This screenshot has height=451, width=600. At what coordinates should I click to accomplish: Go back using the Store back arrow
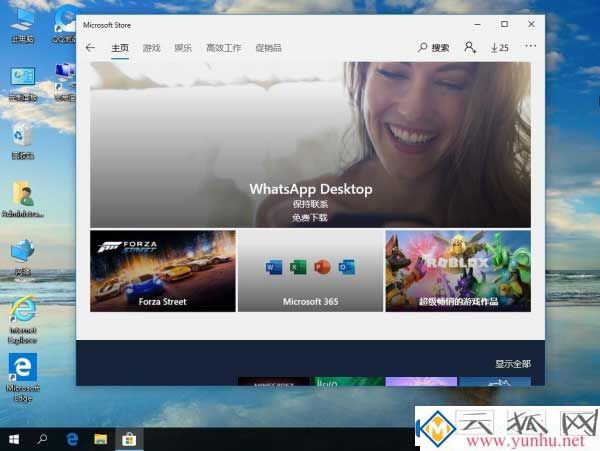pos(90,48)
